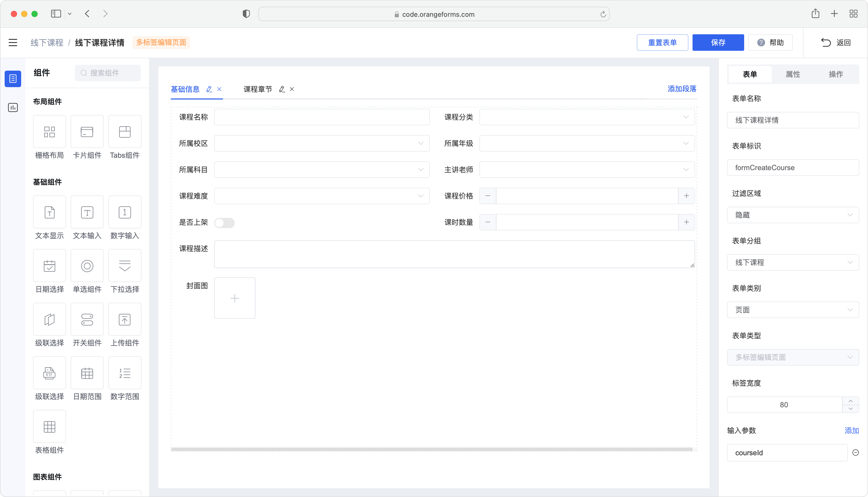
Task: Open browser tab overview icon
Action: tap(853, 14)
